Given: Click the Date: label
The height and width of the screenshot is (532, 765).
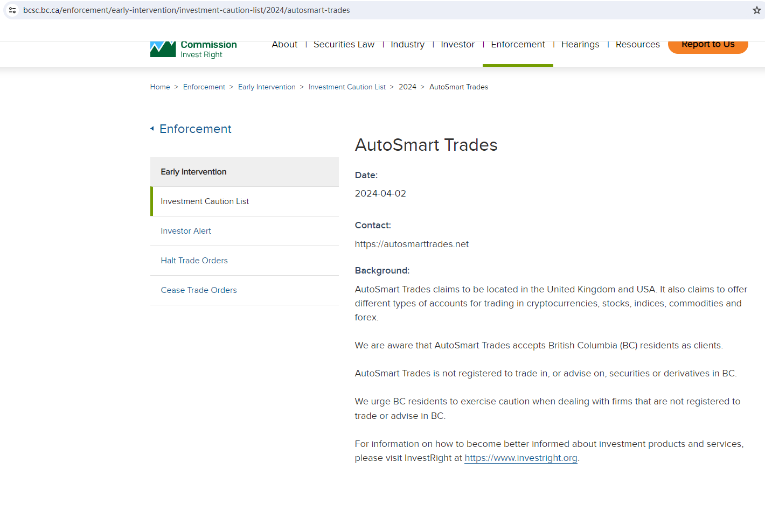Looking at the screenshot, I should coord(366,175).
